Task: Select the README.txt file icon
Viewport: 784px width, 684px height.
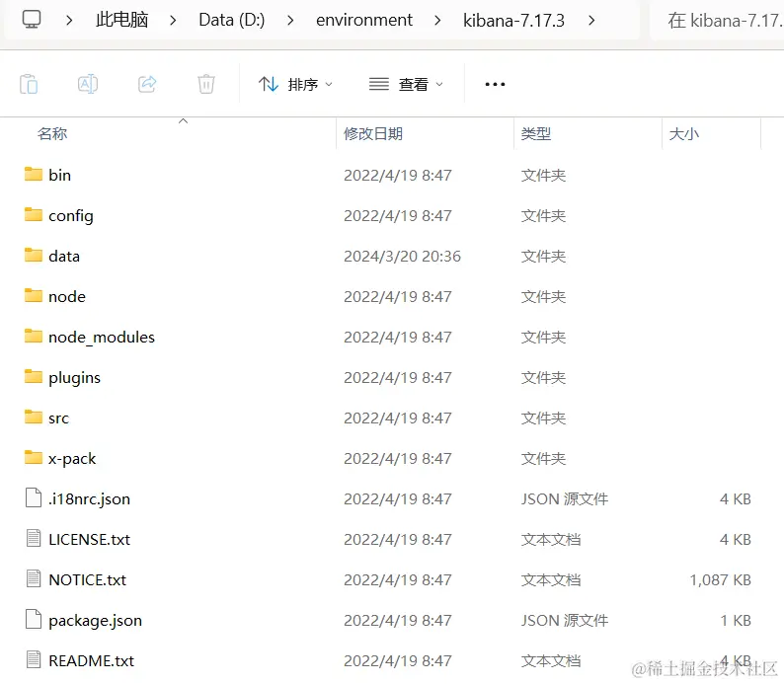Action: click(34, 660)
